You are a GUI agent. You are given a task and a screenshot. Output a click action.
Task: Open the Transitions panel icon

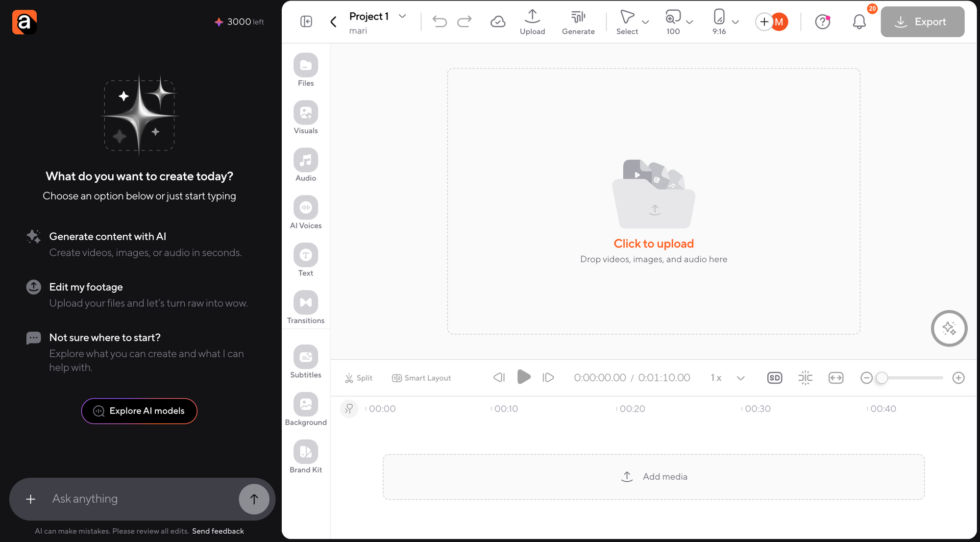(x=306, y=303)
